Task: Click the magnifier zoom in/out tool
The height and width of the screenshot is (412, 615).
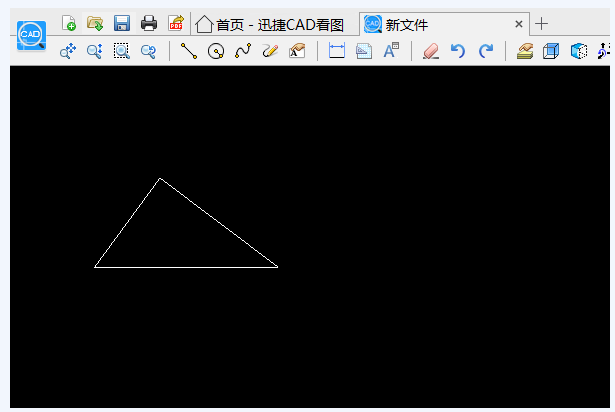Action: 95,51
